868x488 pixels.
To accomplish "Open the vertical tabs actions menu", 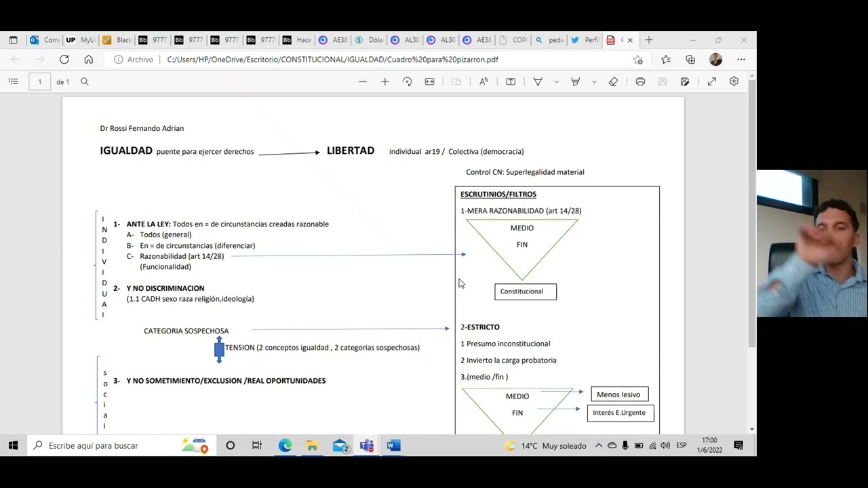I will click(13, 40).
